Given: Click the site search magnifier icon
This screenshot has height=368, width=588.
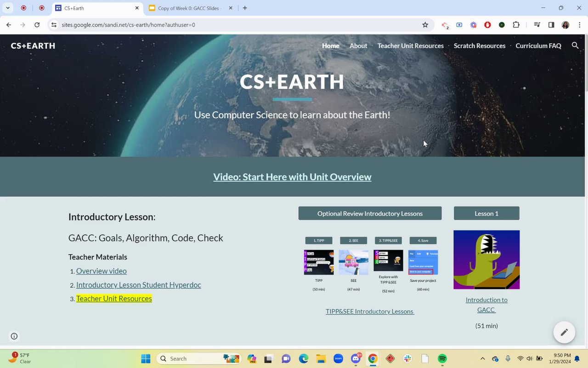Looking at the screenshot, I should (575, 46).
